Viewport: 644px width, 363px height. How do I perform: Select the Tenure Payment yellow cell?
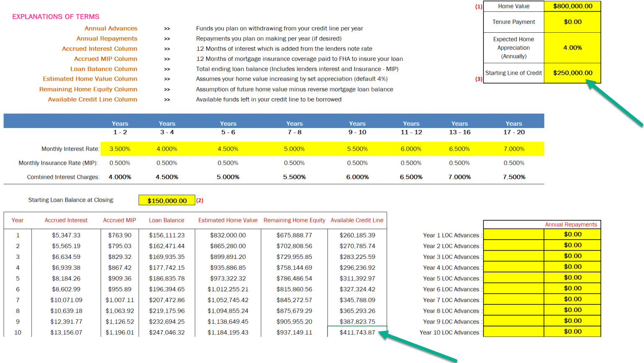pos(572,22)
